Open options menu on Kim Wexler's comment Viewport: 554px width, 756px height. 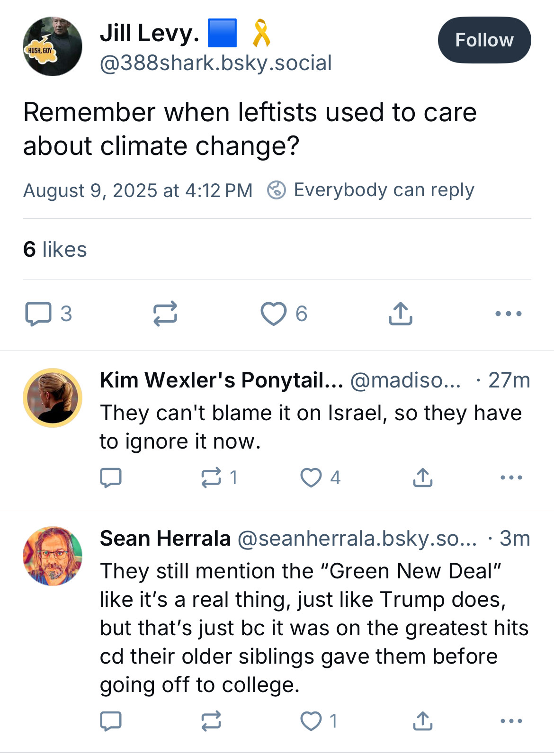pos(511,477)
